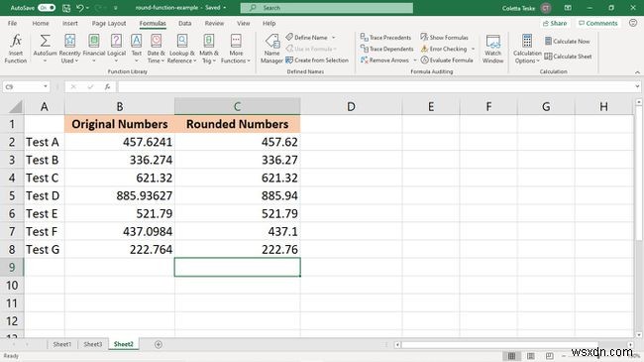This screenshot has height=362, width=644.
Task: Collapse the ribbon
Action: pyautogui.click(x=637, y=72)
